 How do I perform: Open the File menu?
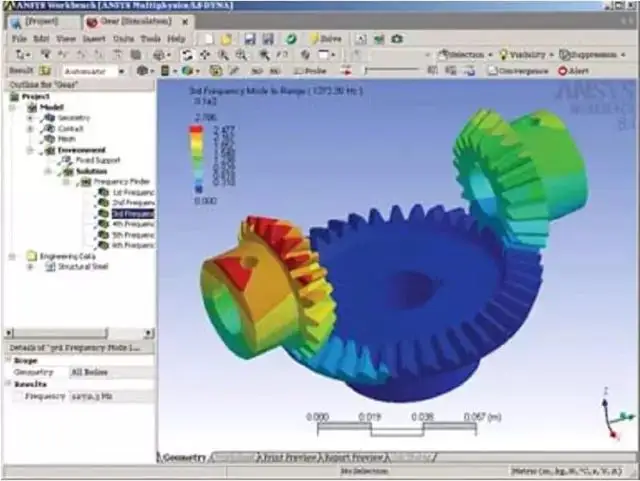[x=19, y=39]
